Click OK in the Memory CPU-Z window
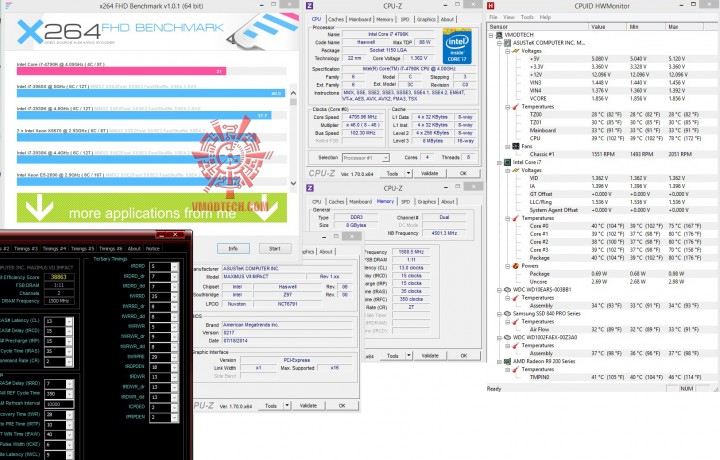Screen dimensions: 720x460 coord(464,356)
